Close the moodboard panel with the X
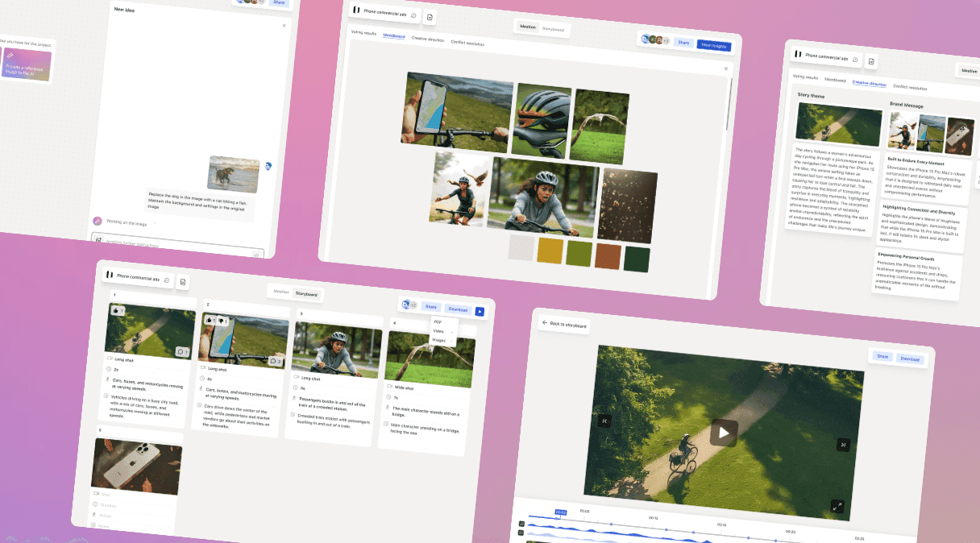980x543 pixels. coord(725,68)
